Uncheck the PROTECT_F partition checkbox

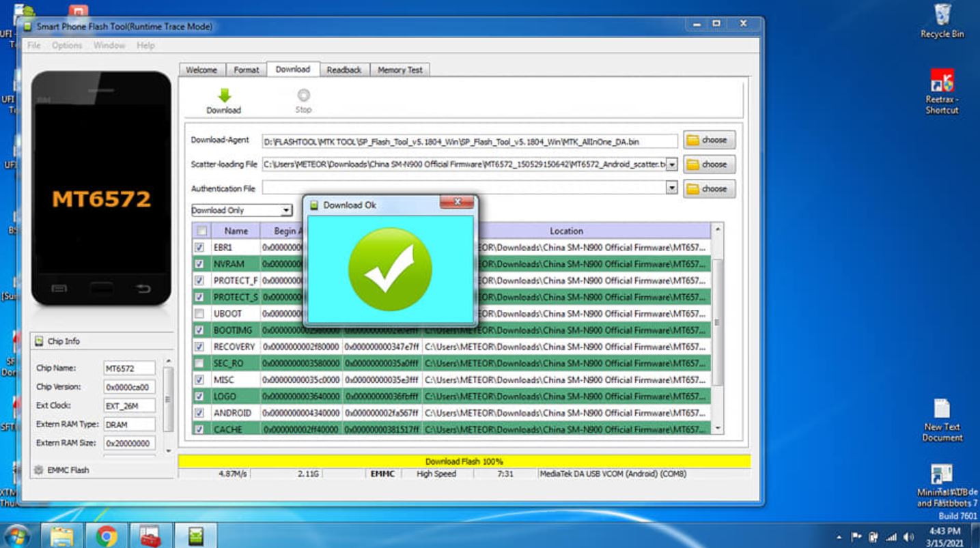click(x=199, y=280)
